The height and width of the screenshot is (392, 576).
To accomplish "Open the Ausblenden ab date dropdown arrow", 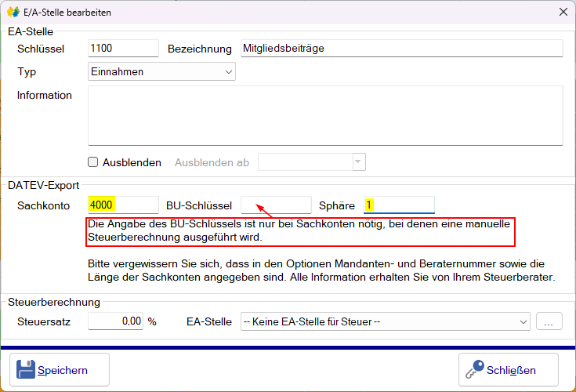I will (359, 162).
